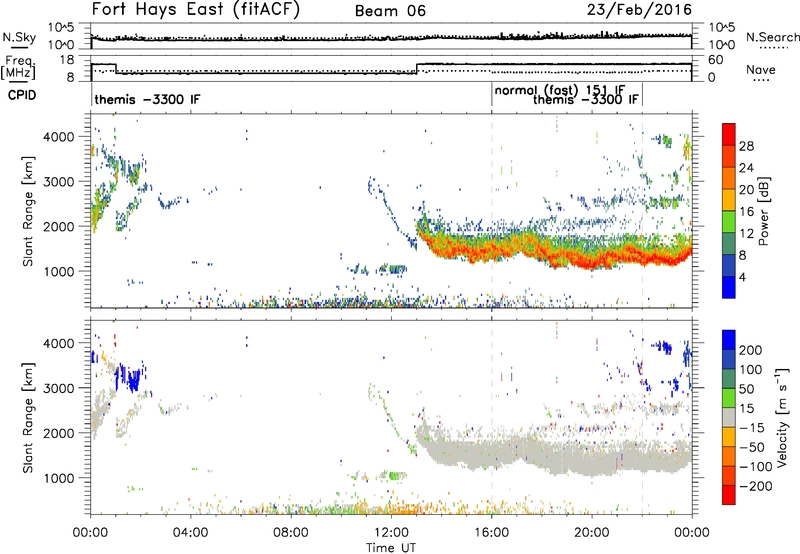Click the "normal (fast) 151 IF" CPID text

tap(560, 90)
